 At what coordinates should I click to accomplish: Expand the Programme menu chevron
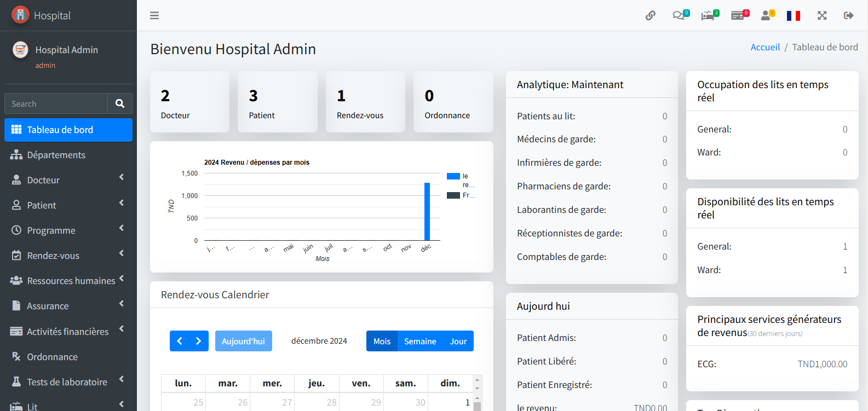click(x=122, y=228)
